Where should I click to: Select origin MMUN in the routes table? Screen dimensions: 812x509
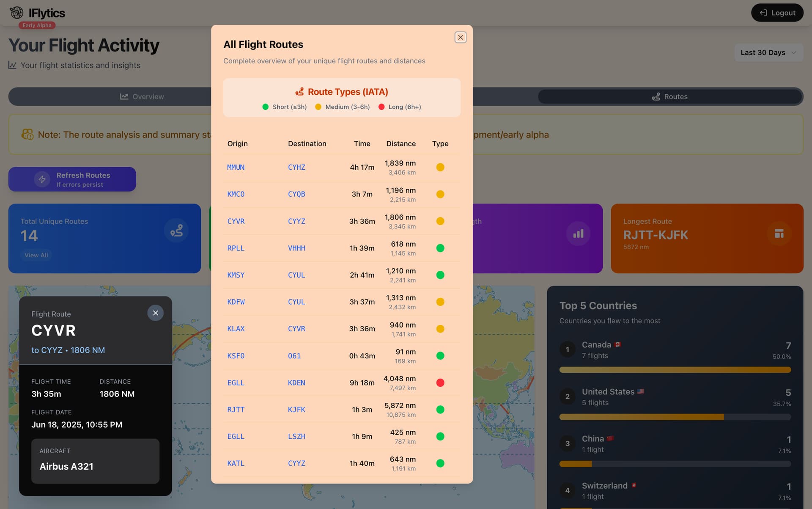[236, 168]
